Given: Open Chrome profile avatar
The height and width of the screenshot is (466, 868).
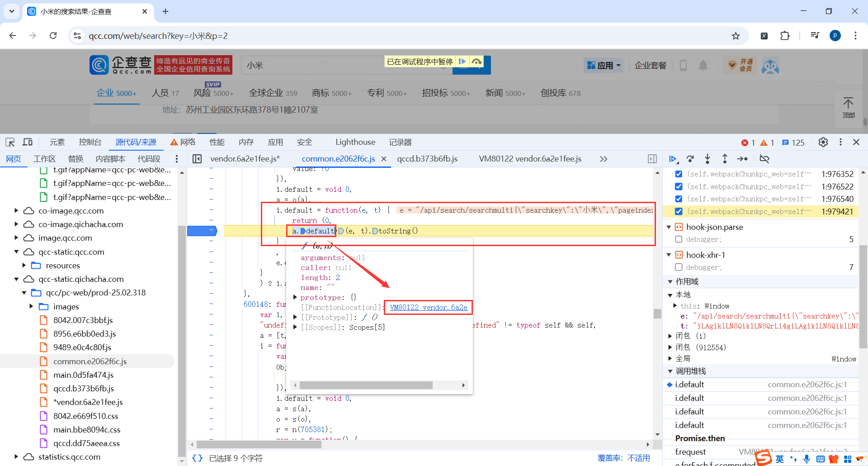Looking at the screenshot, I should [x=835, y=36].
